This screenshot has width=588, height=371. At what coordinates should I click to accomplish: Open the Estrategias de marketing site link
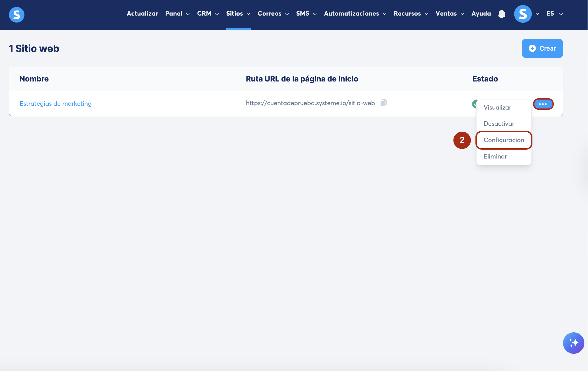click(56, 103)
